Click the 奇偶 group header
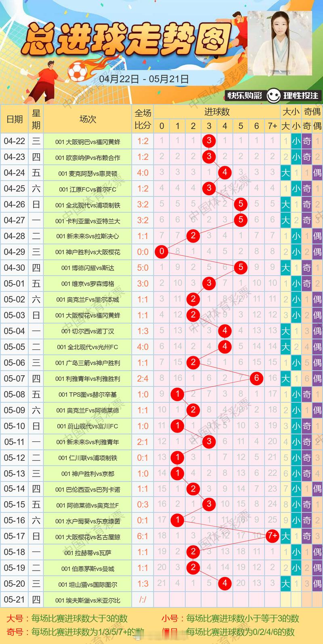Screen dimensions: 323x644 tap(312, 112)
